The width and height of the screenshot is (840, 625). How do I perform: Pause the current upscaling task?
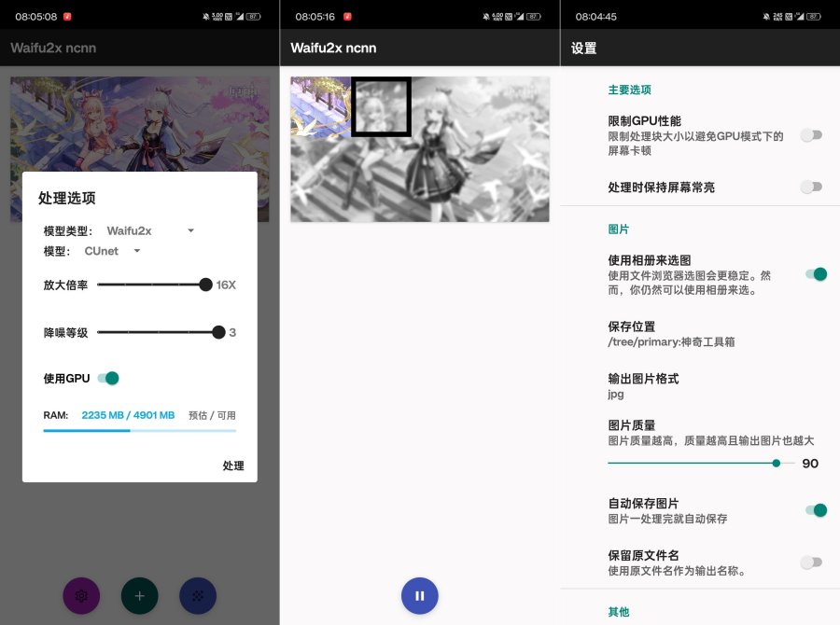[x=419, y=595]
